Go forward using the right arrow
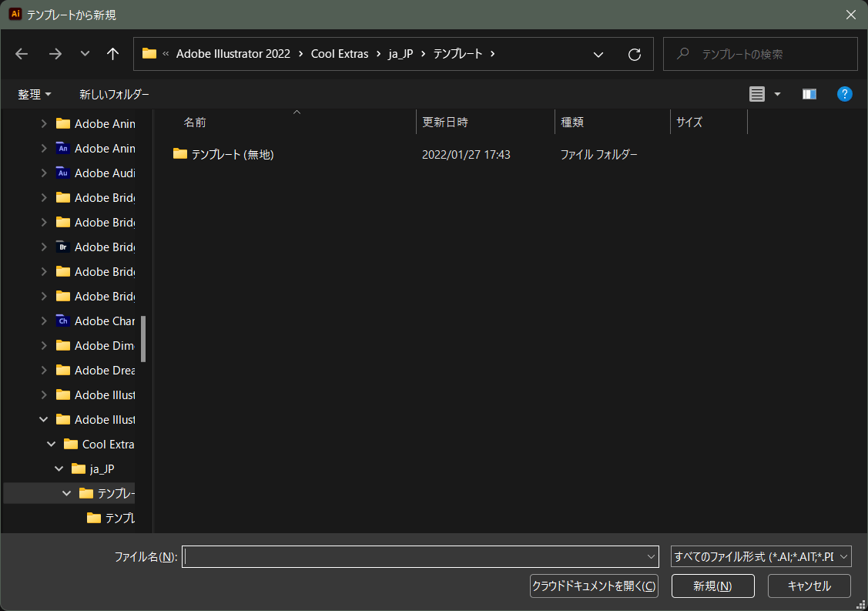868x611 pixels. pyautogui.click(x=55, y=54)
